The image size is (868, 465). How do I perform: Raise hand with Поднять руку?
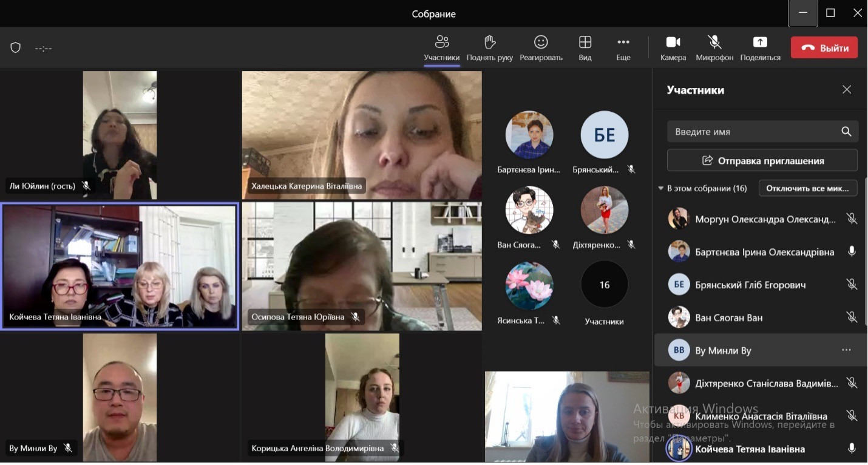point(489,48)
